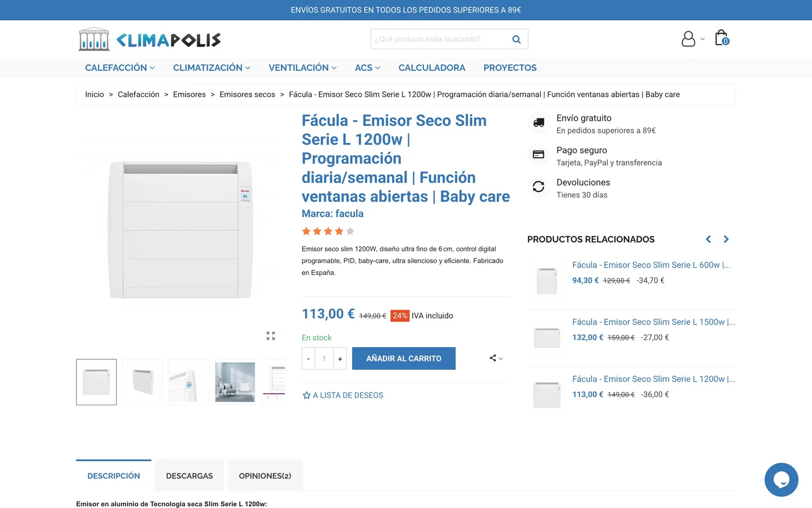Click the main product image
812x508 pixels.
click(181, 230)
